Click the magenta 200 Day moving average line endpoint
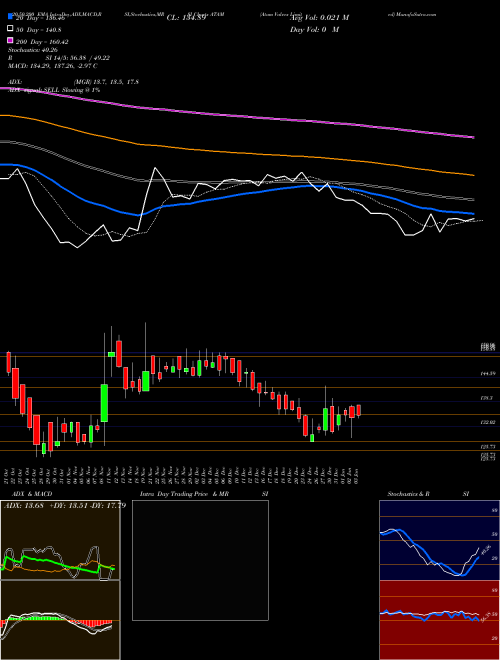Viewport: 500px width, 660px height. pos(473,137)
